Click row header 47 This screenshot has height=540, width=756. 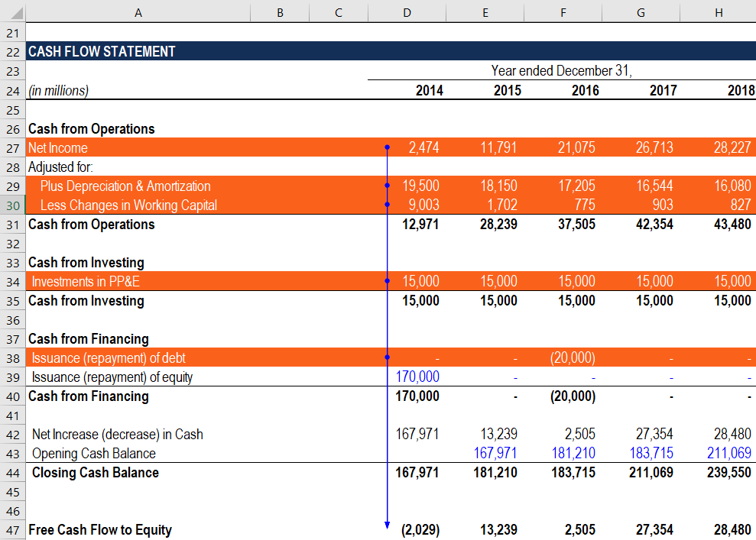[14, 529]
